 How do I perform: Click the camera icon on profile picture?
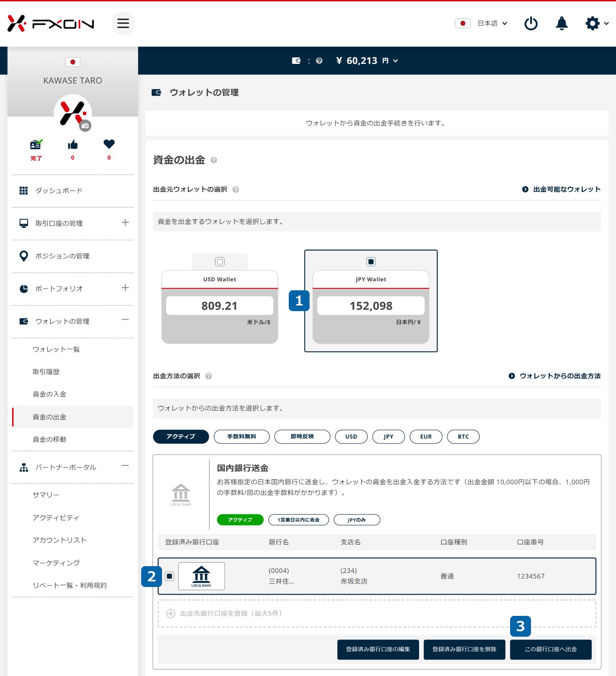click(x=85, y=125)
